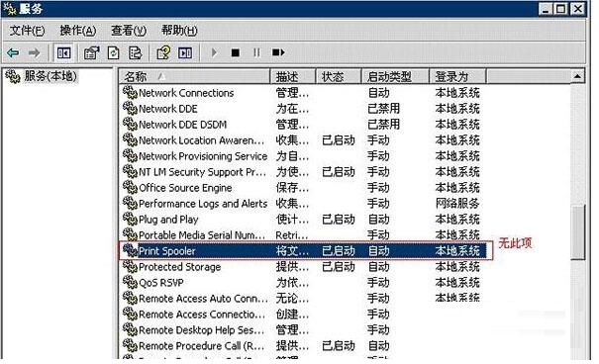Select NT LM Security Support Provider
Image resolution: width=599 pixels, height=364 pixels.
pos(302,172)
